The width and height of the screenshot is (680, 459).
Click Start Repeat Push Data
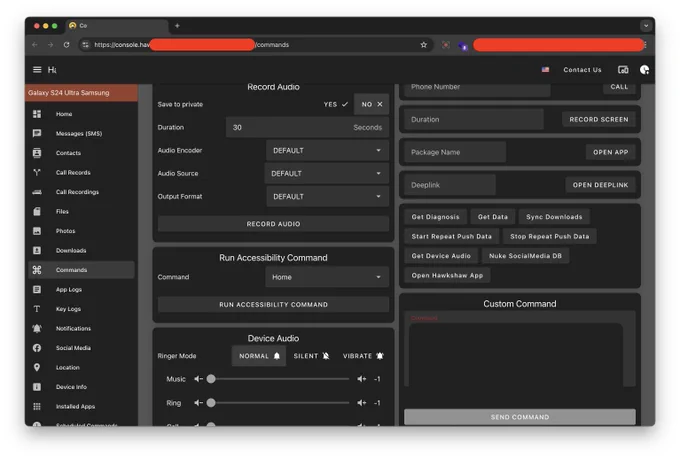coord(451,236)
